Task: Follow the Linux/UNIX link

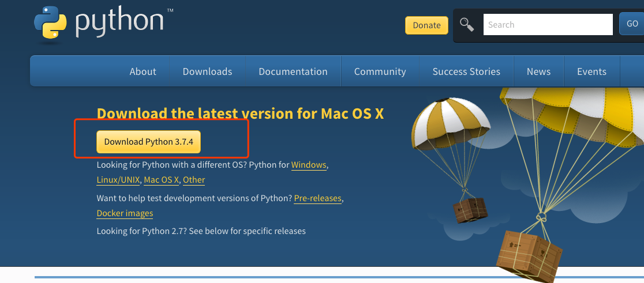Action: [118, 180]
